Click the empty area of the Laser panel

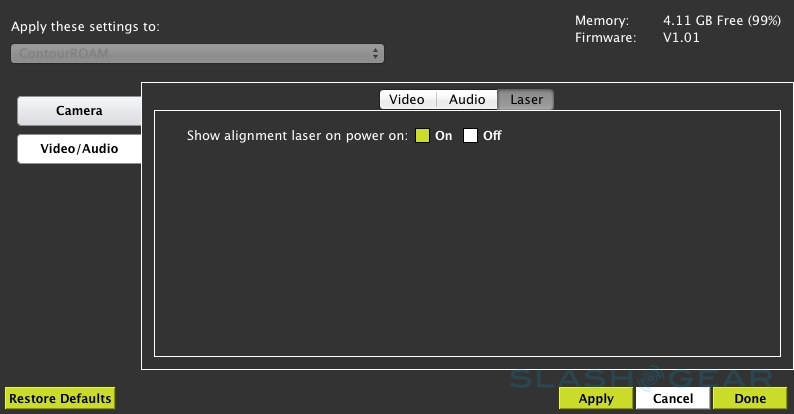pyautogui.click(x=466, y=260)
